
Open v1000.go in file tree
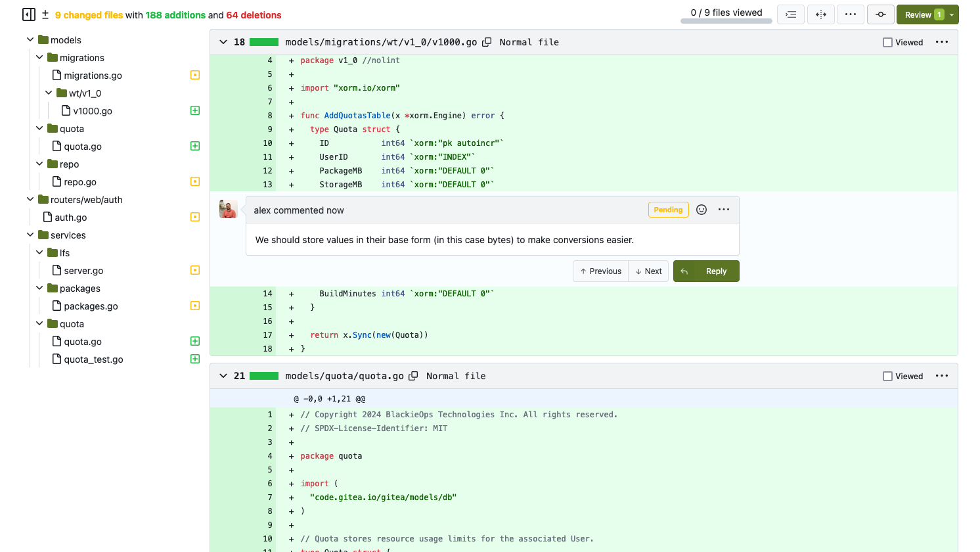(93, 111)
